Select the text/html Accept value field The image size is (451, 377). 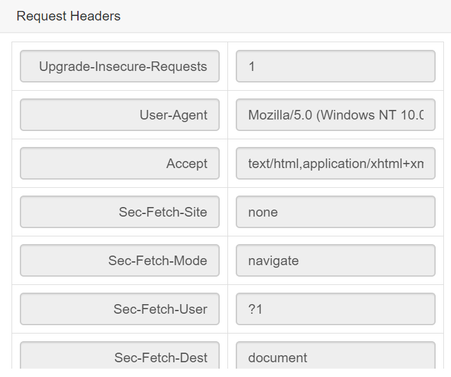coord(336,163)
